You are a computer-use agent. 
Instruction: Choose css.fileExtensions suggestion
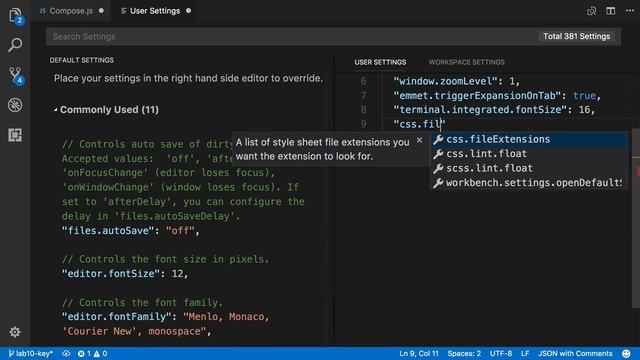(x=529, y=139)
